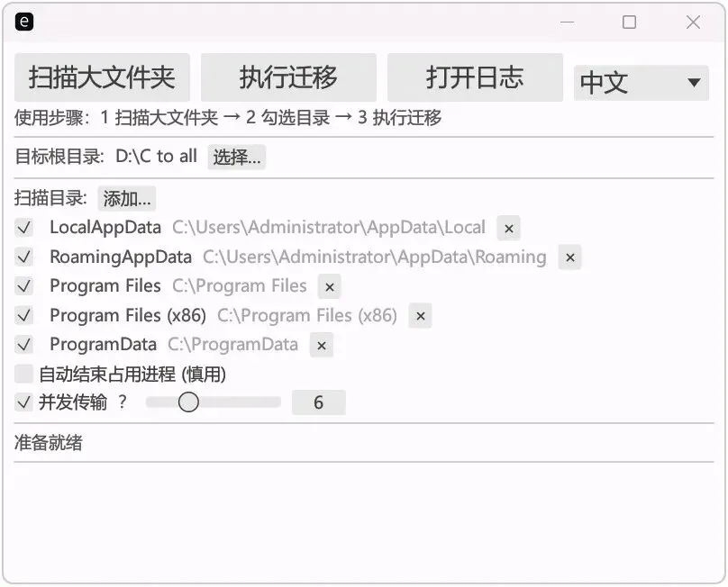The width and height of the screenshot is (728, 587).
Task: Click the app logo icon in title bar
Action: click(x=24, y=22)
